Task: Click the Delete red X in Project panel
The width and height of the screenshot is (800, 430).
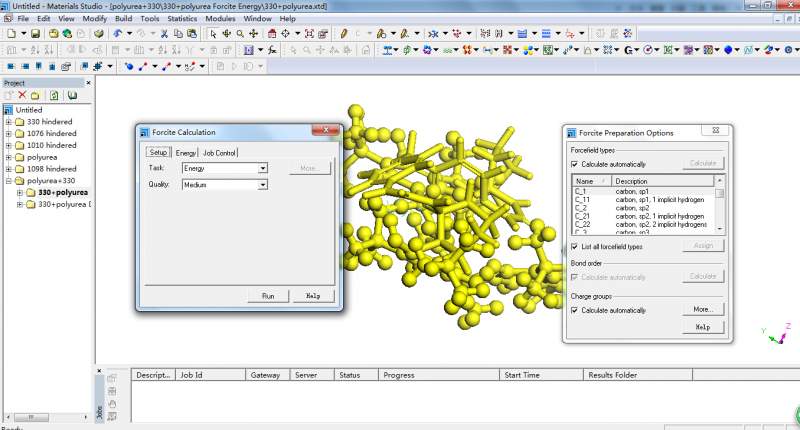Action: (x=22, y=95)
